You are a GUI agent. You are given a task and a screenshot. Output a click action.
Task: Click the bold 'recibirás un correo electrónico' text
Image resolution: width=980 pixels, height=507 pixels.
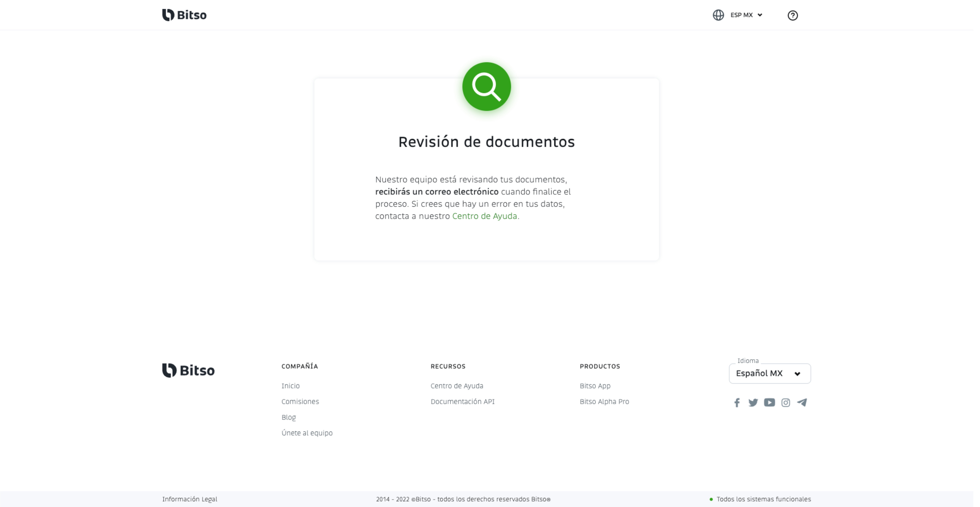pyautogui.click(x=436, y=191)
